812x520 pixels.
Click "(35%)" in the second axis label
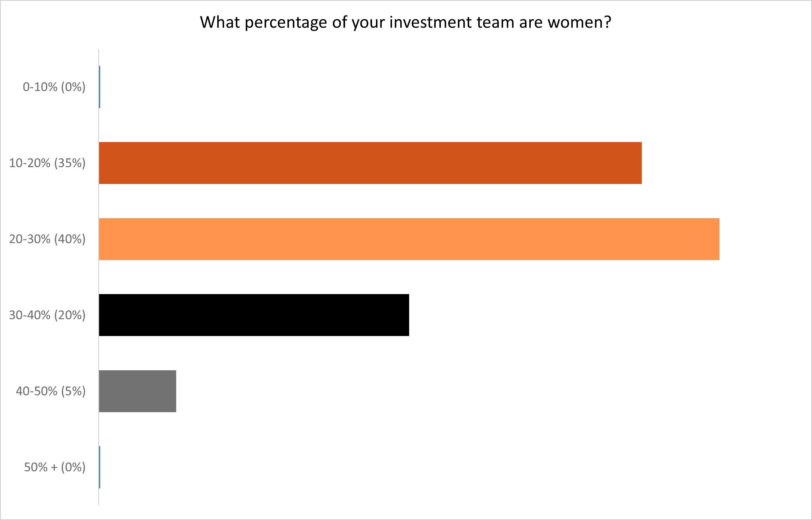pos(70,163)
